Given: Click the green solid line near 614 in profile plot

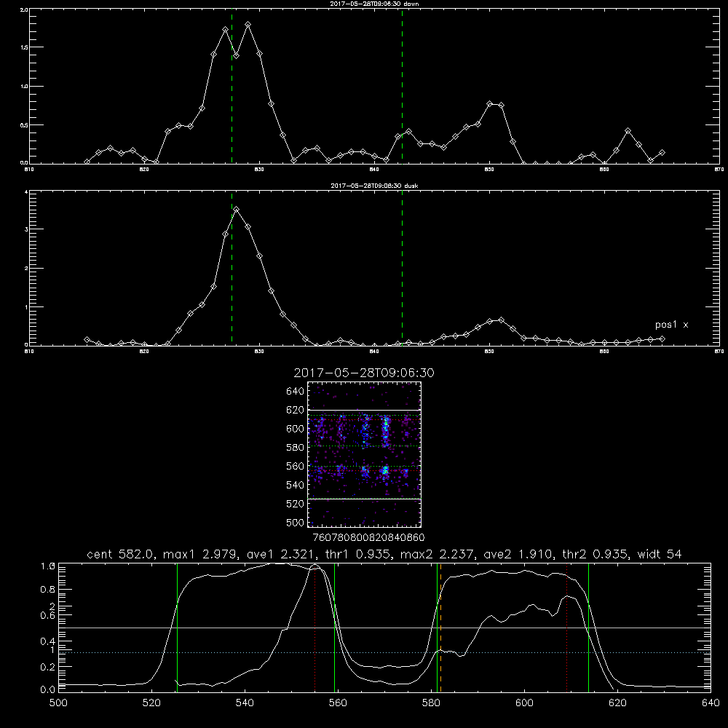Looking at the screenshot, I should [x=588, y=628].
